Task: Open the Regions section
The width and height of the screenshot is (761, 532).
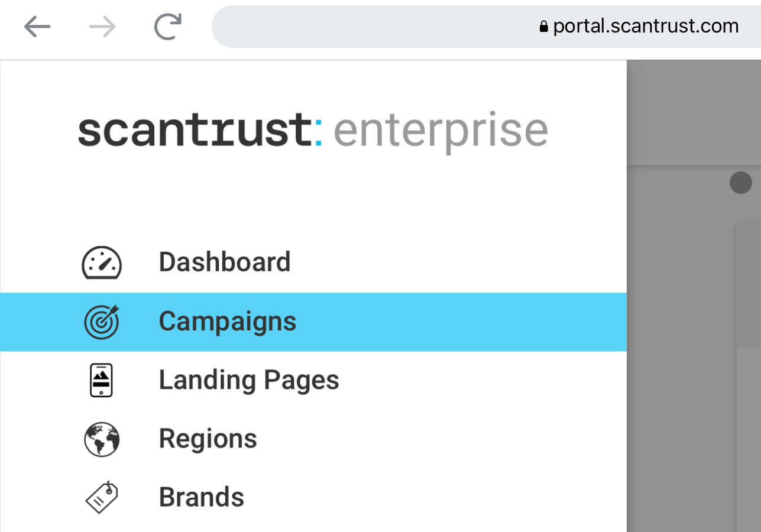Action: [x=208, y=439]
